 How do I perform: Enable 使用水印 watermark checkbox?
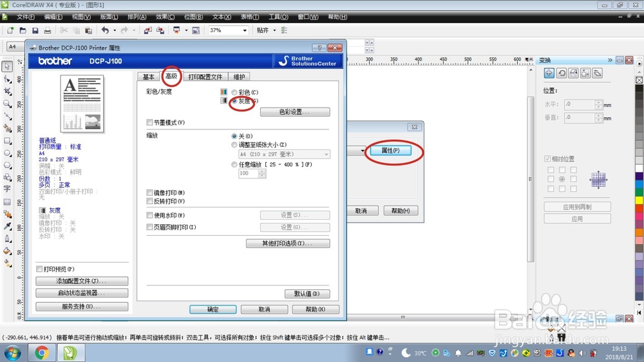pyautogui.click(x=149, y=215)
